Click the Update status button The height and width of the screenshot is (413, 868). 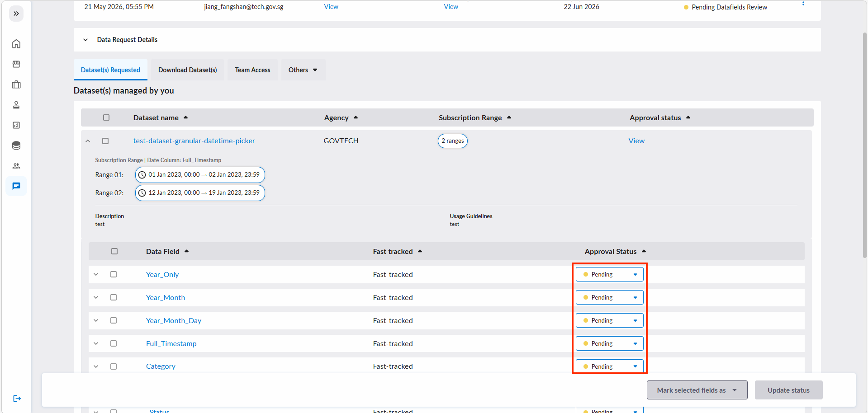point(788,390)
